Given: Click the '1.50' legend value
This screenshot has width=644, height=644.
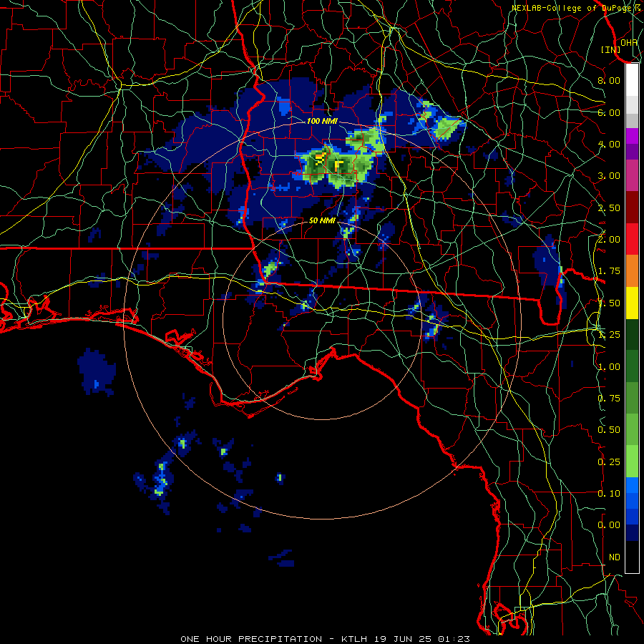Looking at the screenshot, I should pos(609,303).
